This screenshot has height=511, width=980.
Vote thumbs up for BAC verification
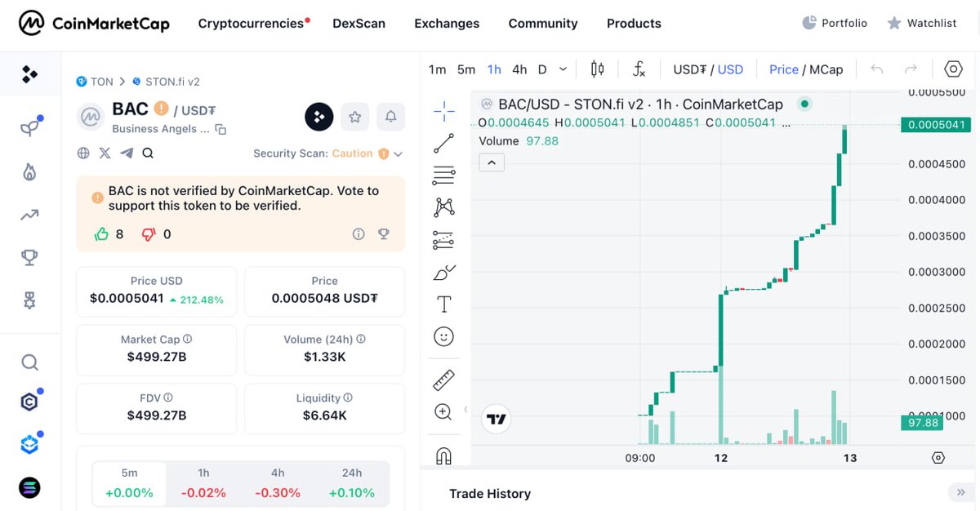pyautogui.click(x=102, y=234)
